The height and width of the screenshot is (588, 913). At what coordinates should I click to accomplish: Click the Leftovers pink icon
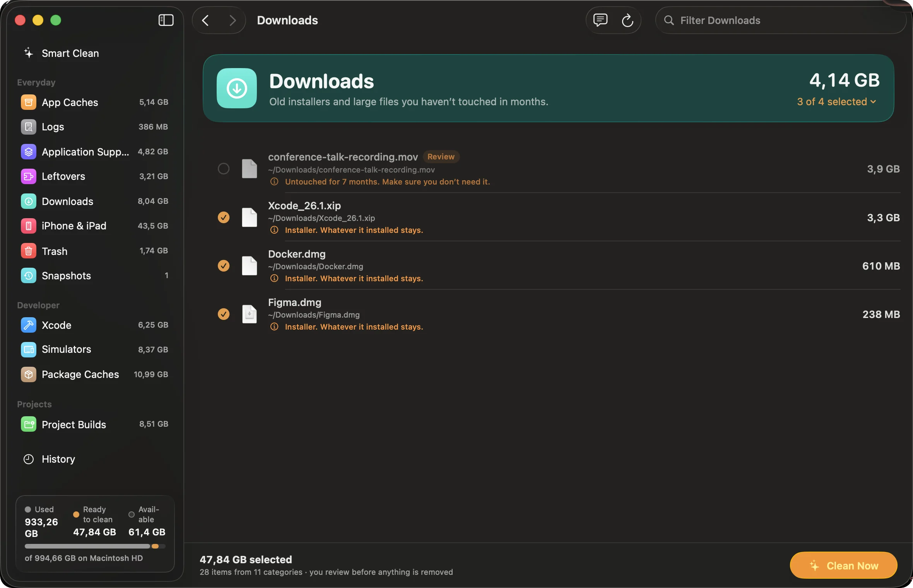click(x=29, y=176)
